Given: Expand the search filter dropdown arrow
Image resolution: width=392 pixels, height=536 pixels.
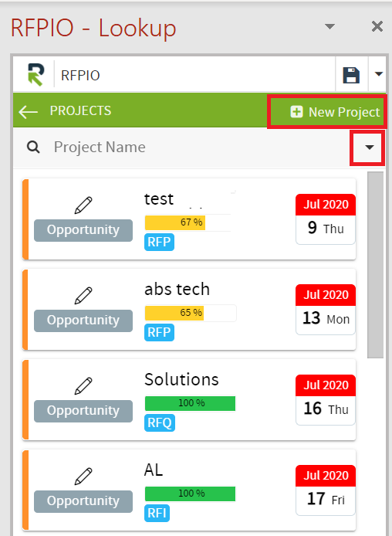Looking at the screenshot, I should point(369,148).
